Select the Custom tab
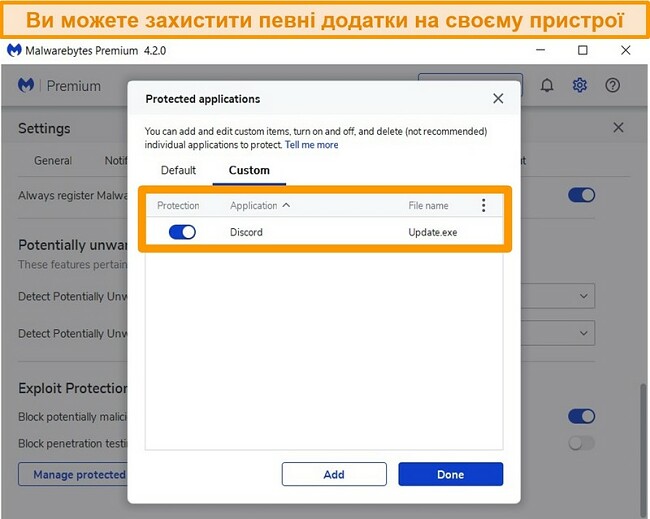The width and height of the screenshot is (650, 519). (x=249, y=170)
